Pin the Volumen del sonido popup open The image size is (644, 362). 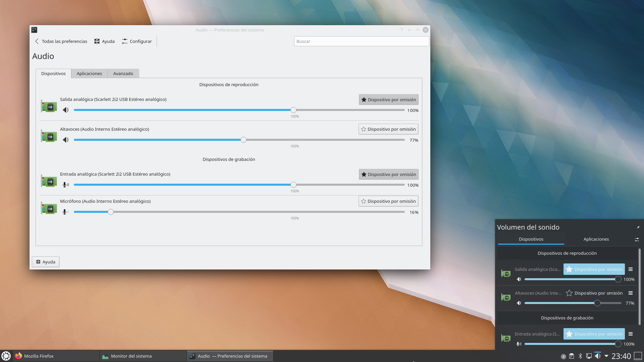[638, 227]
